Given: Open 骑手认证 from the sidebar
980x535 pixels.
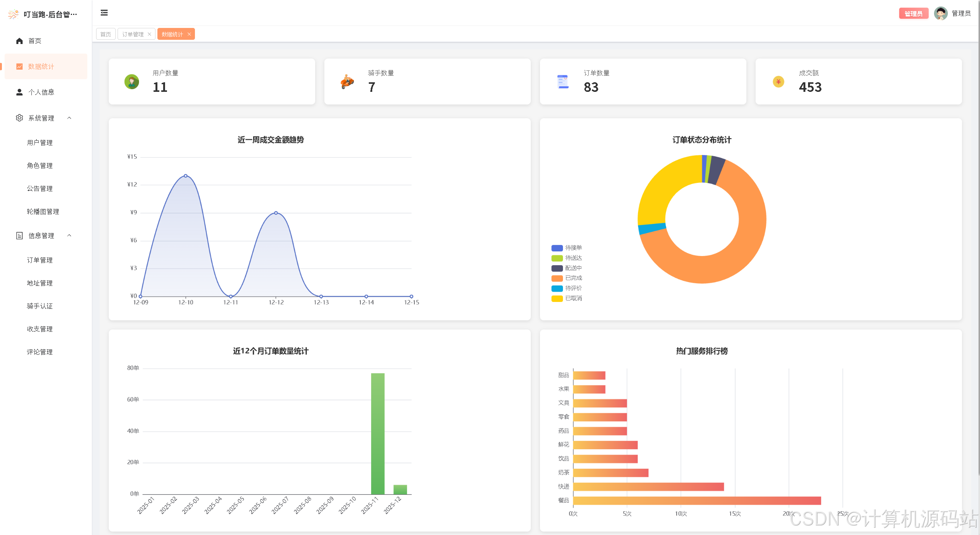Looking at the screenshot, I should 40,306.
